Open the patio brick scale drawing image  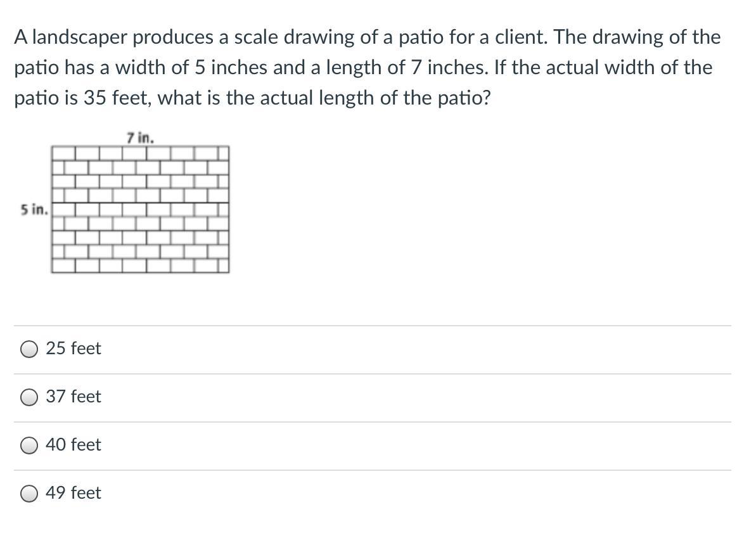140,210
